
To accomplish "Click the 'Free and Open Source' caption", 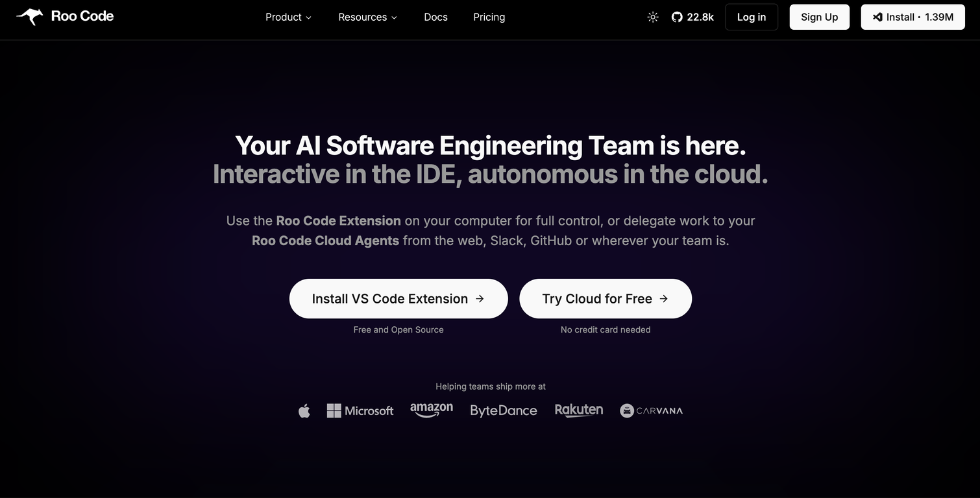I will (398, 329).
